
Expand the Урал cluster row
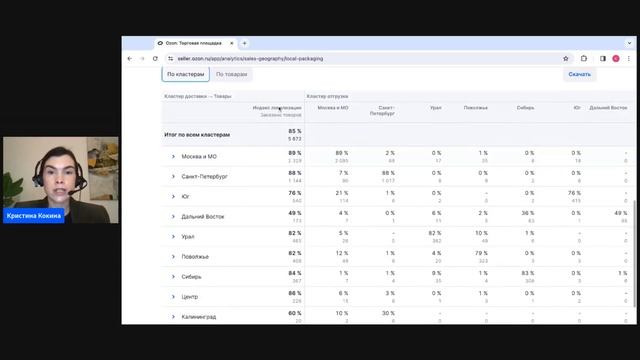[x=173, y=236]
